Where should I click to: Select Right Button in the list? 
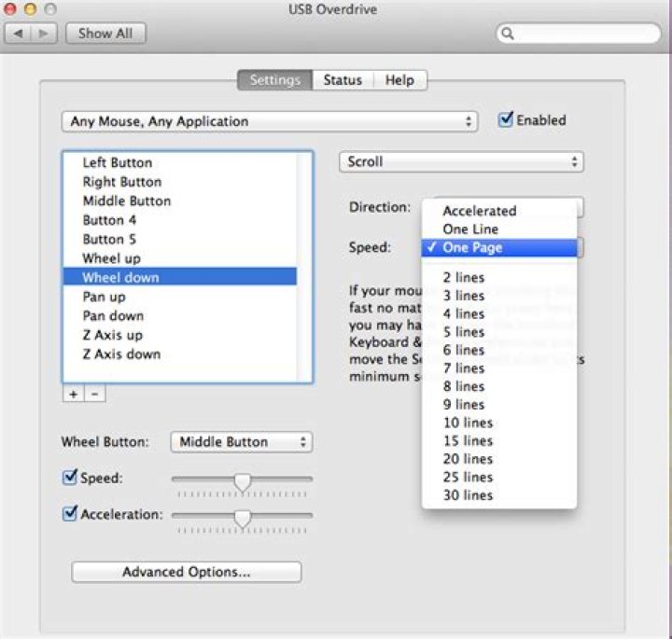click(180, 182)
